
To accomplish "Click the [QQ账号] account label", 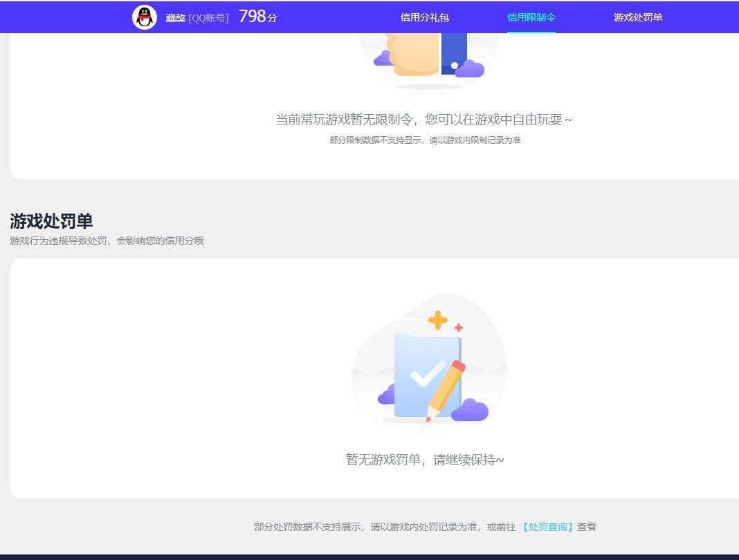I will 208,18.
